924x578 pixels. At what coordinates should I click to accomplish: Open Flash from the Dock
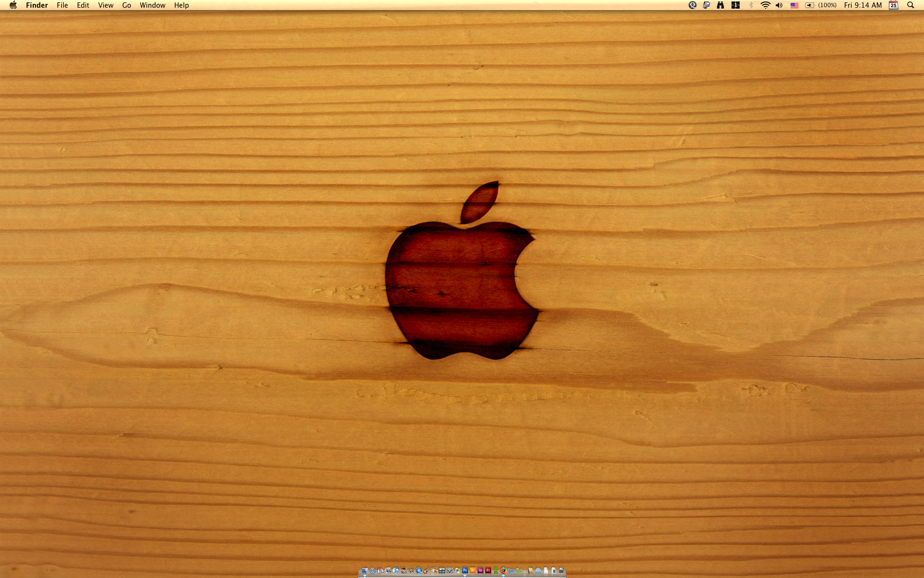point(488,570)
